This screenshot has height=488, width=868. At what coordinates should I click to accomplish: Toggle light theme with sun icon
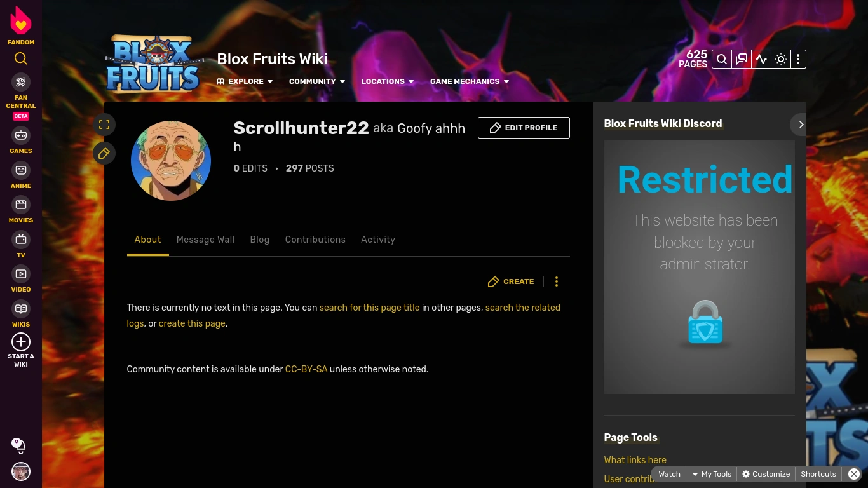[x=781, y=59]
